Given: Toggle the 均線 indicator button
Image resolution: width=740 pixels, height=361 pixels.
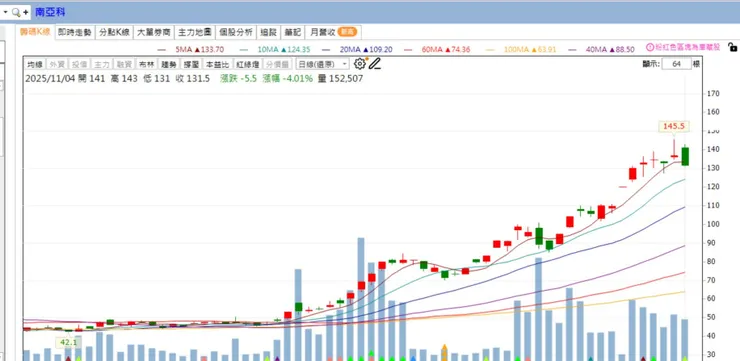Looking at the screenshot, I should pyautogui.click(x=35, y=65).
